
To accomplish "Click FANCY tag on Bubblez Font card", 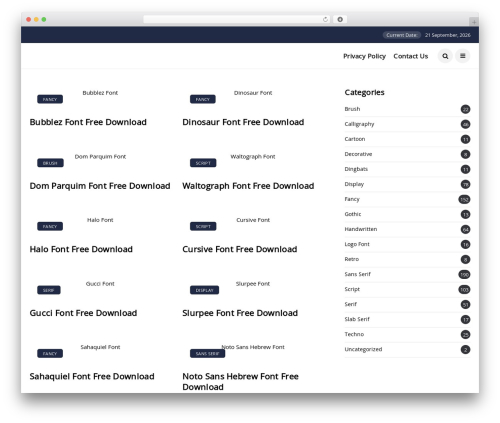I will [x=50, y=99].
